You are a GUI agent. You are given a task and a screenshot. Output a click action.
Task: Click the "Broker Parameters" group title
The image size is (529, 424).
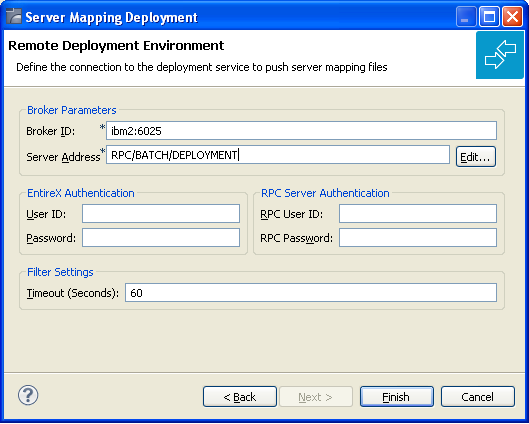click(72, 110)
